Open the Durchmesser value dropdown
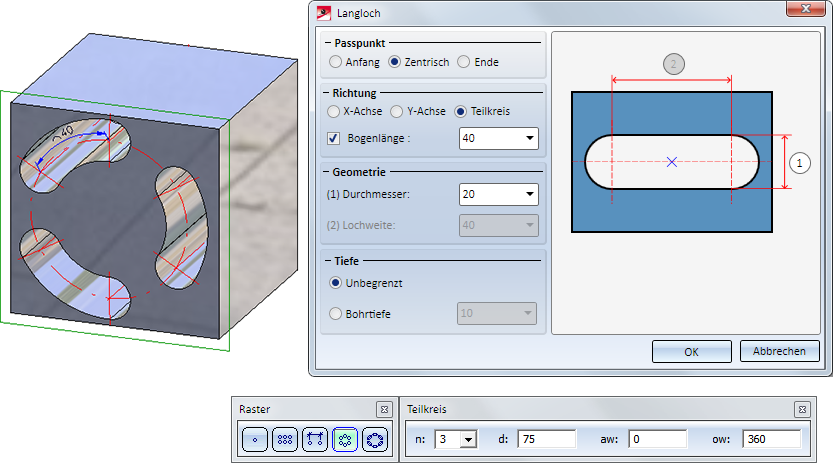The width and height of the screenshot is (833, 463). click(x=530, y=194)
